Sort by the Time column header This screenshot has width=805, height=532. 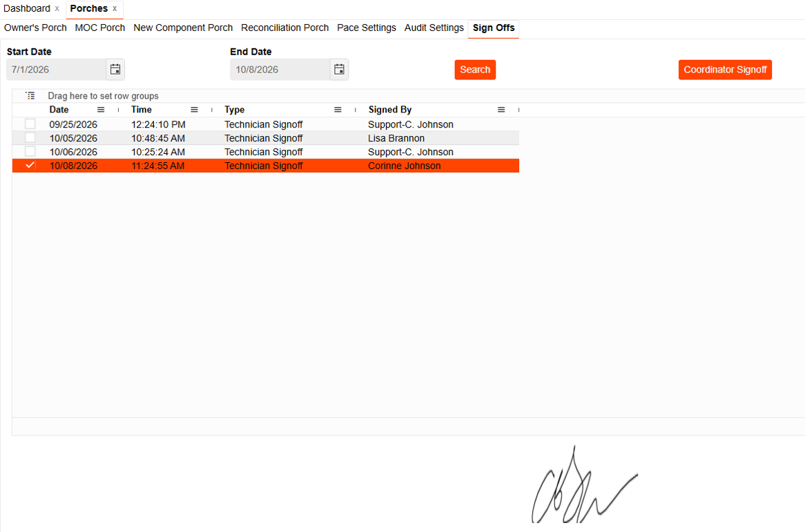141,110
